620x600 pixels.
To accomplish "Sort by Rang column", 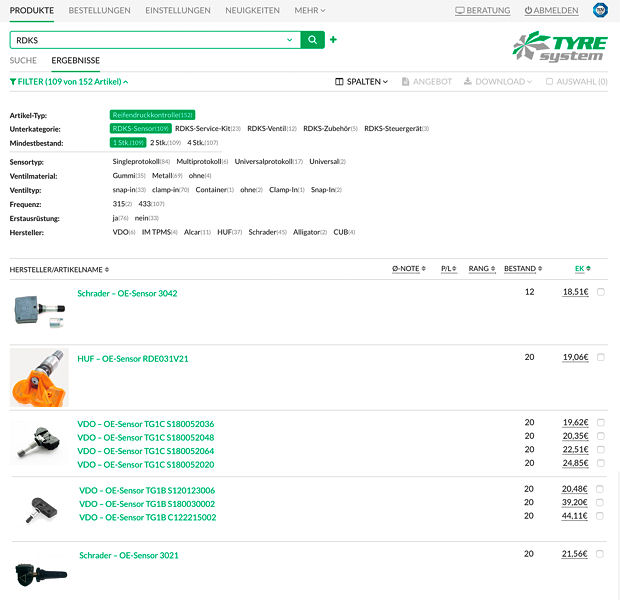I will pos(482,269).
